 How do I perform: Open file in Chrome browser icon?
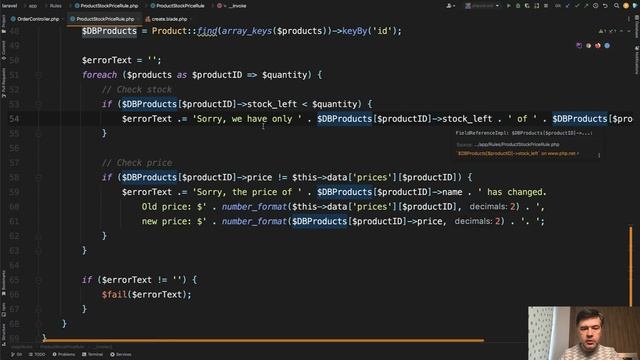589,45
